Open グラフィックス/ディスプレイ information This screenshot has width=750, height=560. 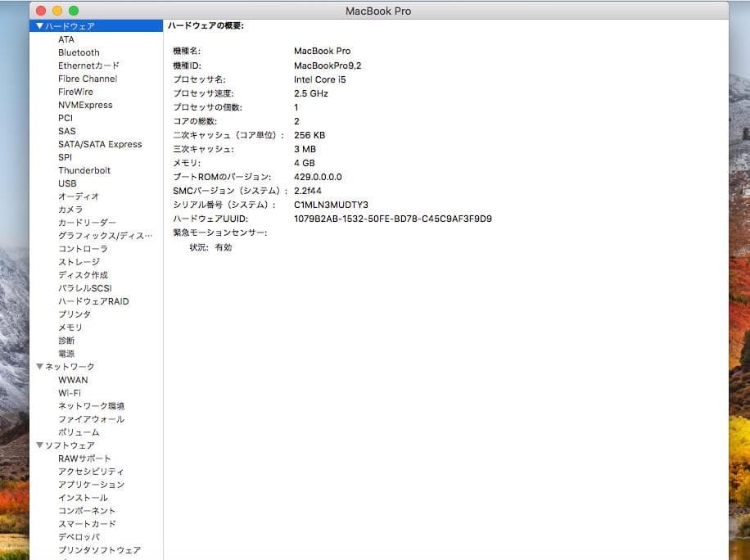pos(102,235)
